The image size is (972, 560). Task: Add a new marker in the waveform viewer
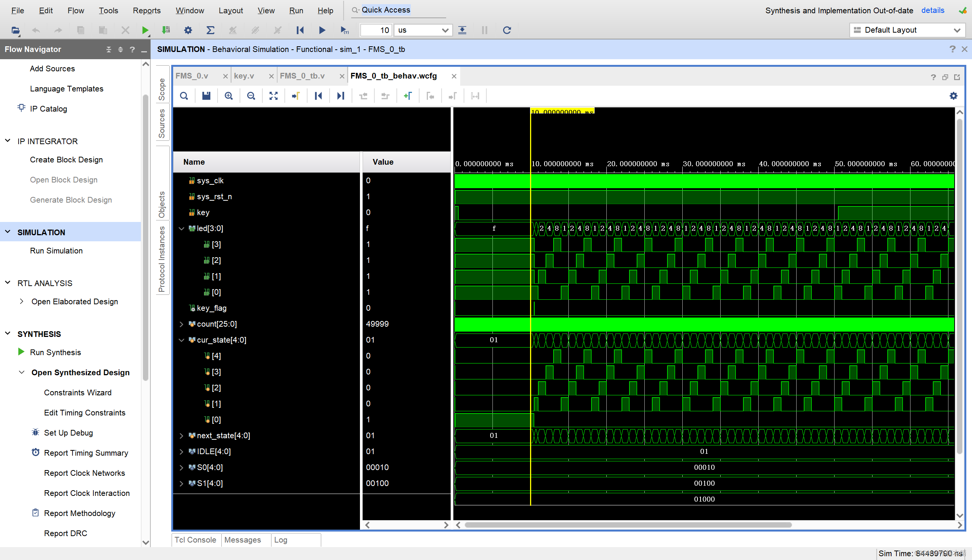pos(407,95)
